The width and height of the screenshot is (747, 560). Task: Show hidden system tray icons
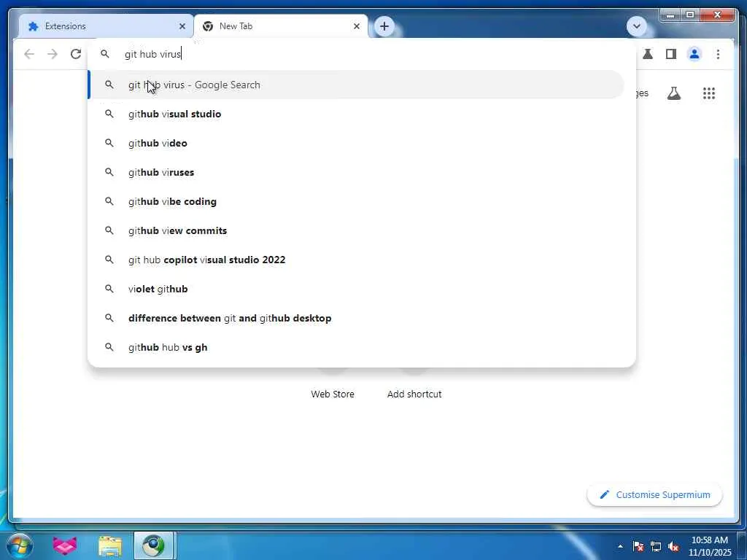[620, 546]
